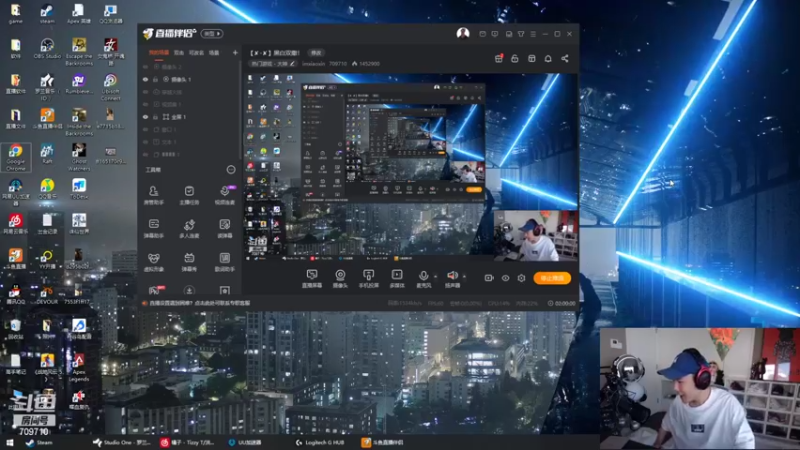Switch to the second scene tab
The width and height of the screenshot is (800, 450).
(x=179, y=53)
